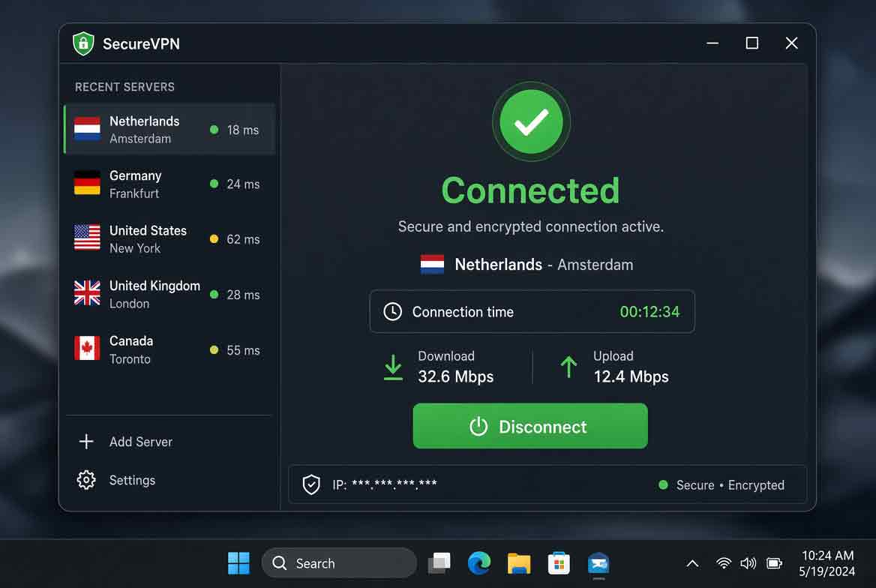The image size is (876, 588).
Task: Click the clock icon beside Connection time
Action: [392, 311]
